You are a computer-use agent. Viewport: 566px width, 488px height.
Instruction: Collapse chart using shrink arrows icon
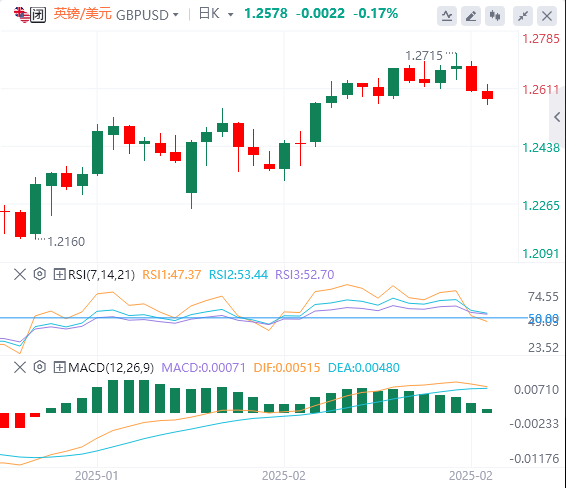(x=523, y=16)
